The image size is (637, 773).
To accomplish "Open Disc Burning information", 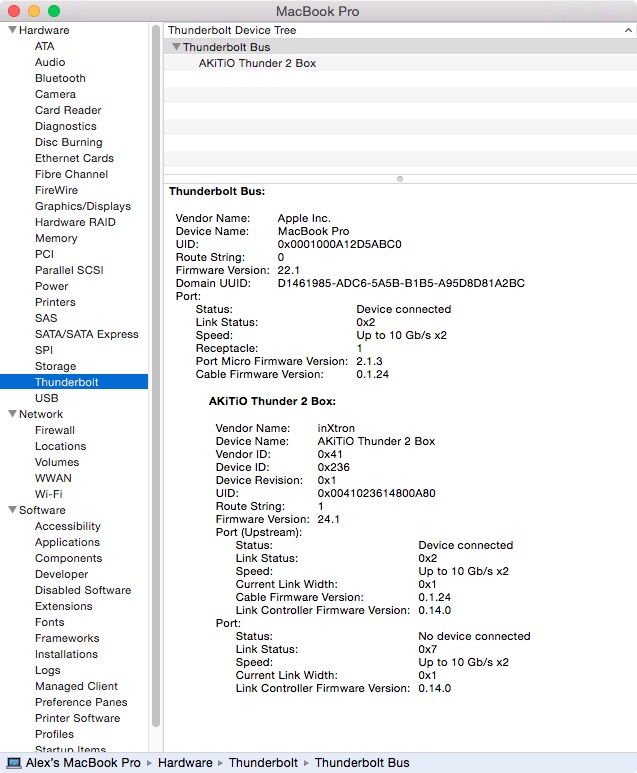I will pyautogui.click(x=69, y=142).
